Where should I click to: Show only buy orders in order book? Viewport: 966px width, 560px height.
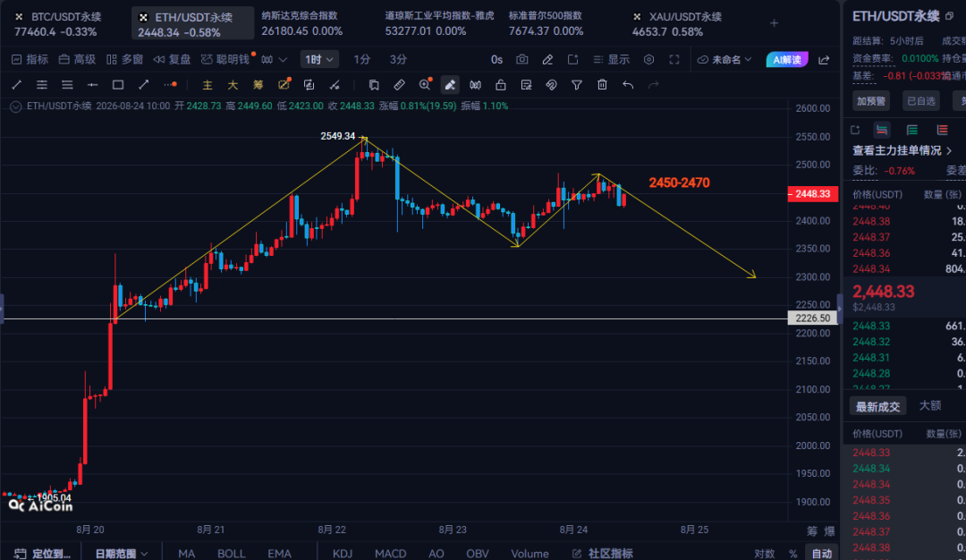(x=911, y=130)
